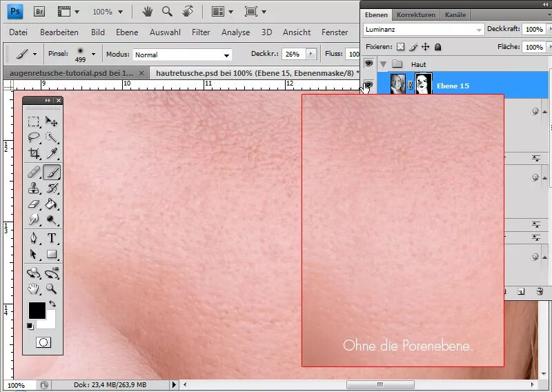
Task: Select the Hand tool in toolbox
Action: point(34,288)
